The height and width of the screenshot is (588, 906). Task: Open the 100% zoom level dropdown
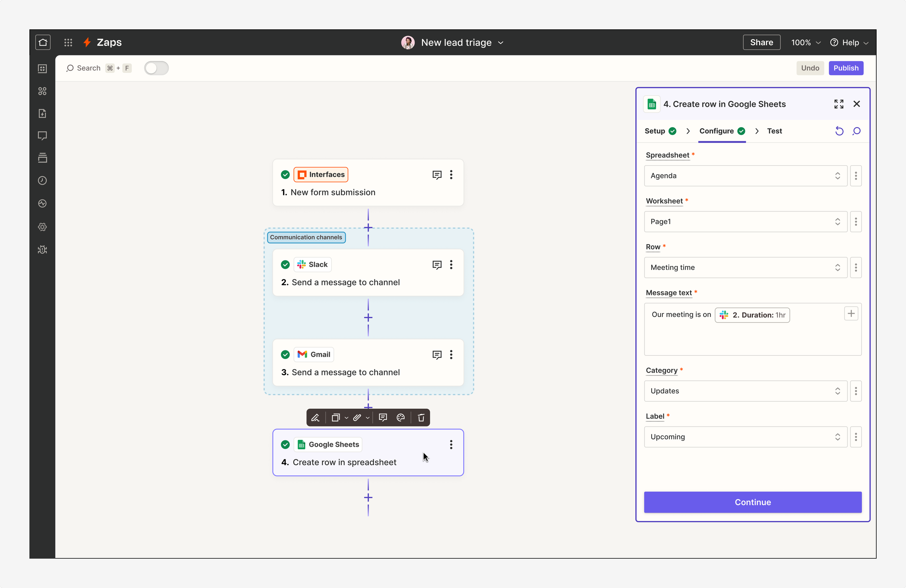point(806,42)
